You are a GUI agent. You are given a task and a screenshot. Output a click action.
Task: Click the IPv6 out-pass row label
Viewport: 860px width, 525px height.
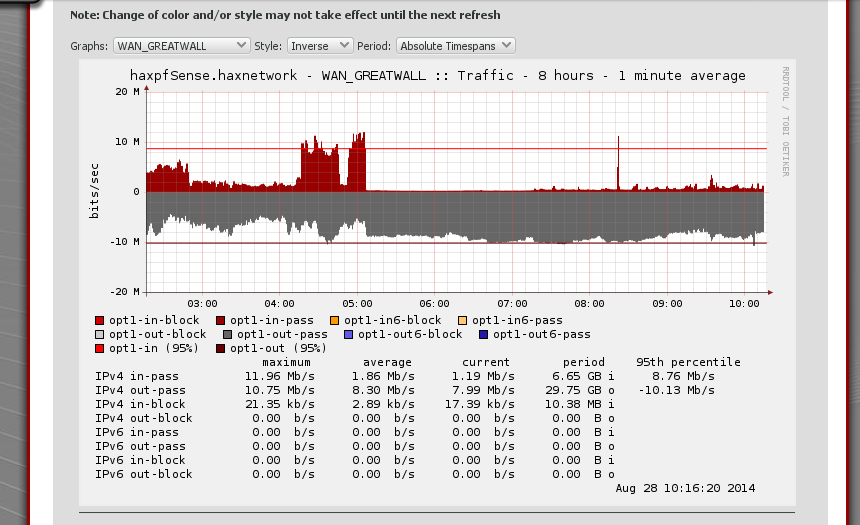(140, 447)
